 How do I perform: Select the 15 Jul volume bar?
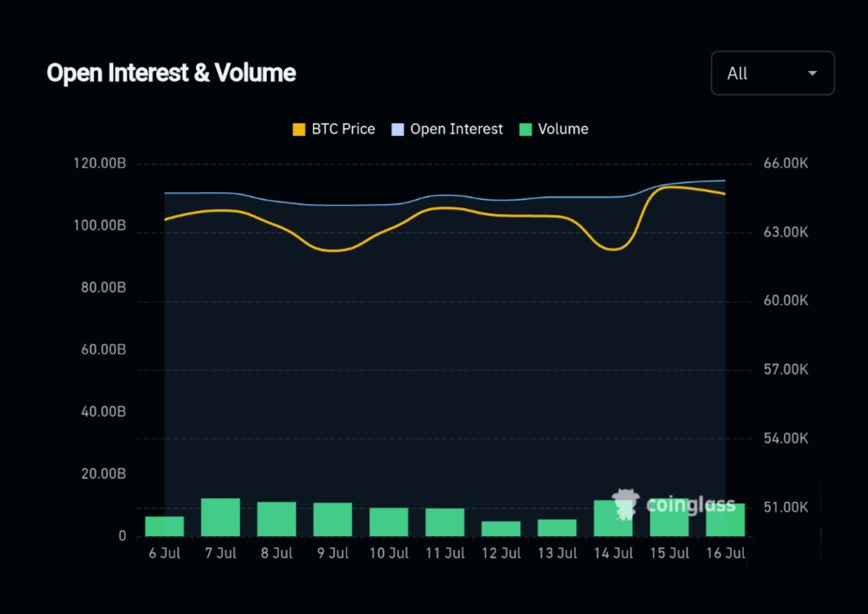(x=669, y=517)
